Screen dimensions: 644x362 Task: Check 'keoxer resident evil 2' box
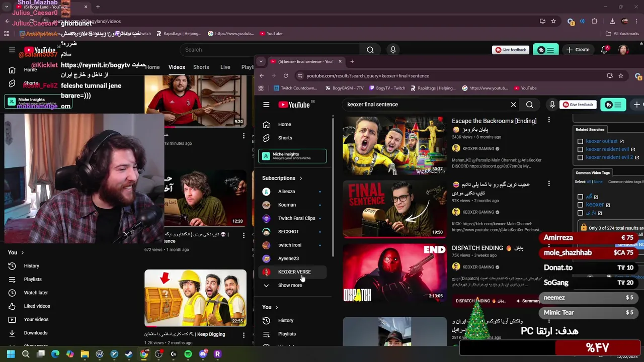pyautogui.click(x=580, y=157)
